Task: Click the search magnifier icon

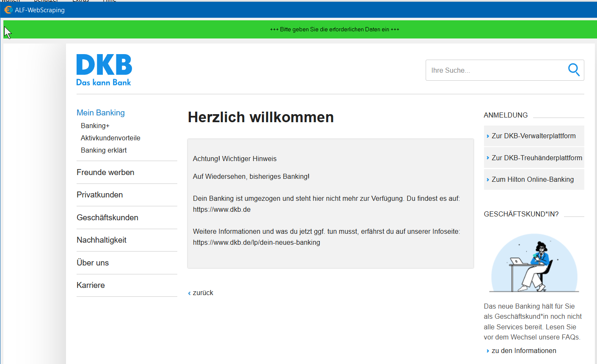Action: coord(574,70)
